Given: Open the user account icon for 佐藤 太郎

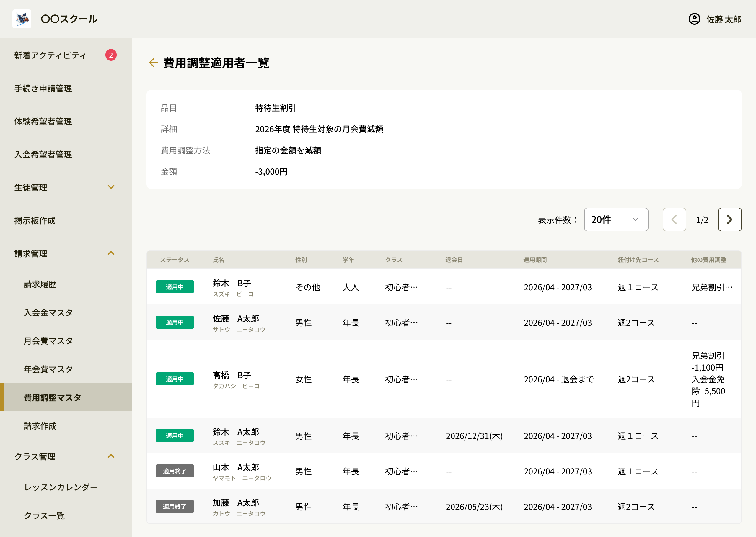Looking at the screenshot, I should pos(694,19).
